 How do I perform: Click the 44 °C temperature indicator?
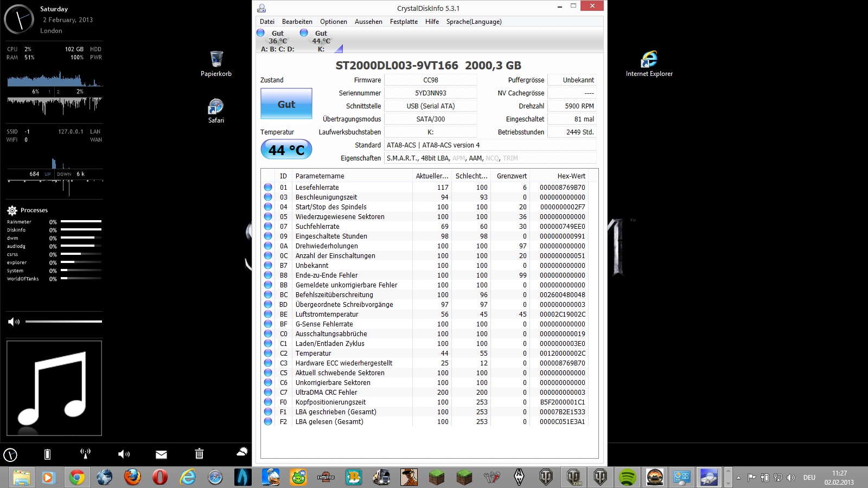tap(286, 150)
